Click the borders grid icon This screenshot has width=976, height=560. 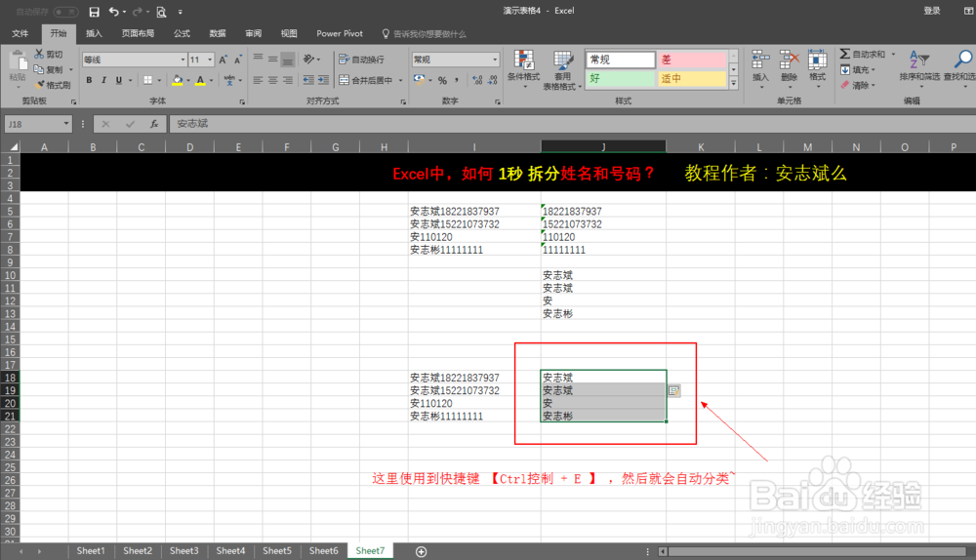click(148, 80)
